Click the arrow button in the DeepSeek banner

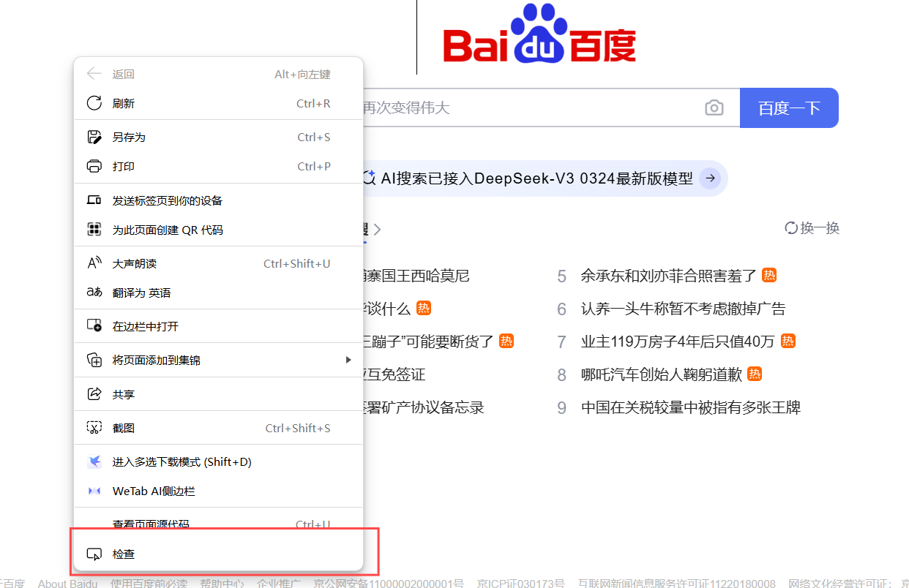pyautogui.click(x=710, y=178)
